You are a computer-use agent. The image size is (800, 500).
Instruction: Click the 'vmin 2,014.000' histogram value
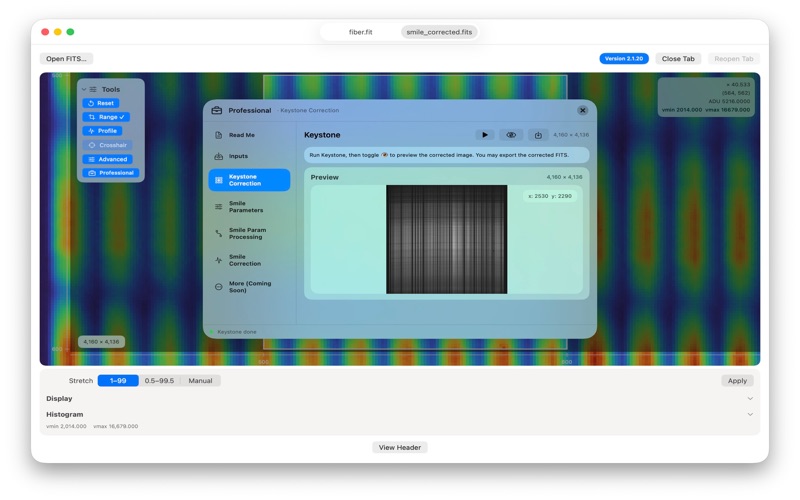pyautogui.click(x=66, y=426)
